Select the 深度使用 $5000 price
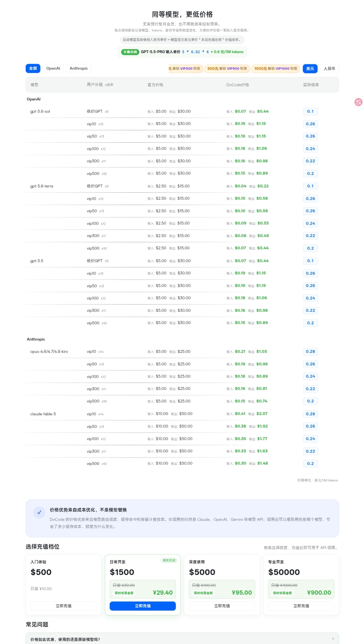This screenshot has height=644, width=364. tap(202, 572)
